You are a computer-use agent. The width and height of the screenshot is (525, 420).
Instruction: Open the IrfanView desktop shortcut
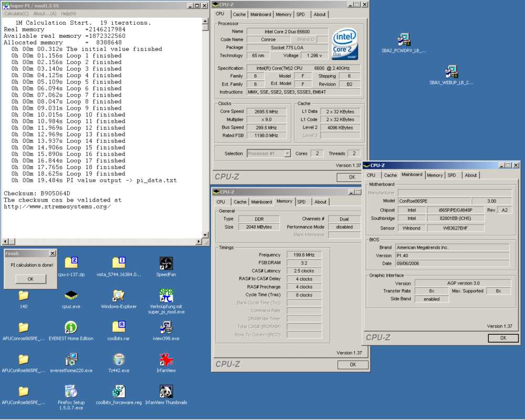pyautogui.click(x=166, y=360)
